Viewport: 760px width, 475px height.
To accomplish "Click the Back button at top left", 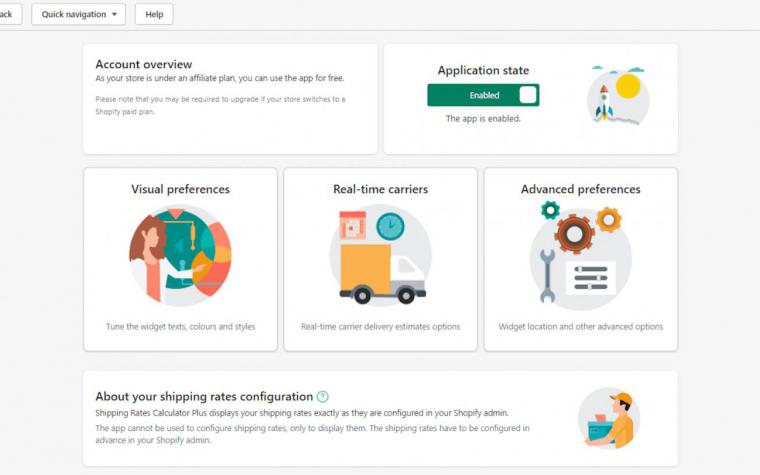I will tap(8, 14).
